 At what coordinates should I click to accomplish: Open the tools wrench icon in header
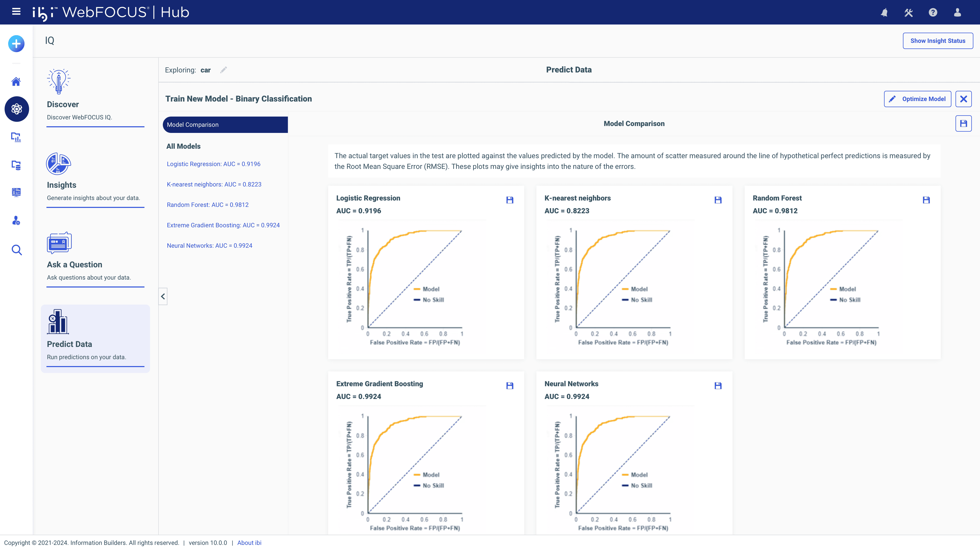pyautogui.click(x=909, y=12)
